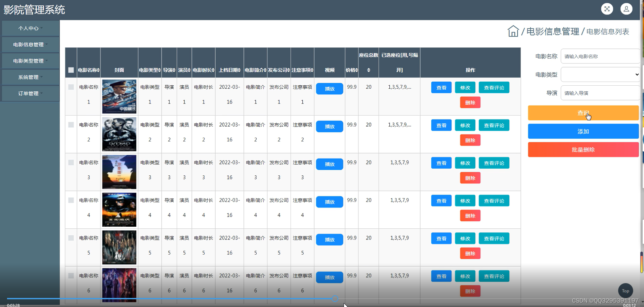Tick the select-all checkbox in table header
Viewport: 644px width, 307px height.
click(71, 70)
